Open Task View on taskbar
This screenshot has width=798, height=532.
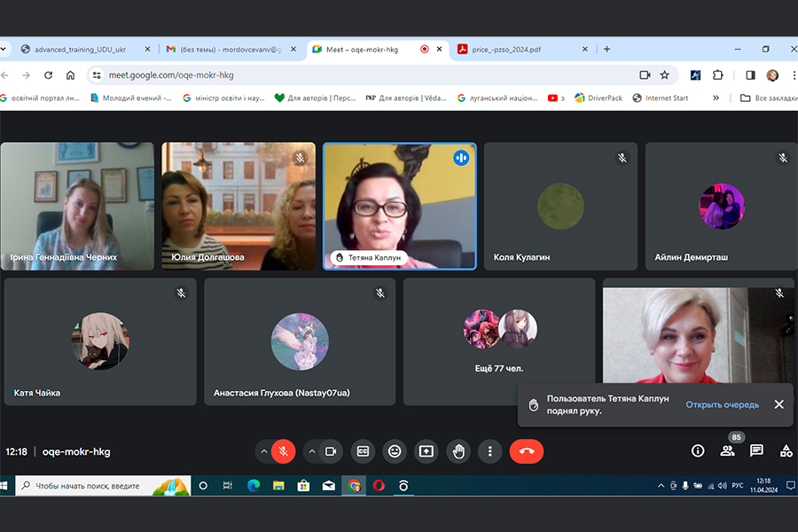pos(228,486)
